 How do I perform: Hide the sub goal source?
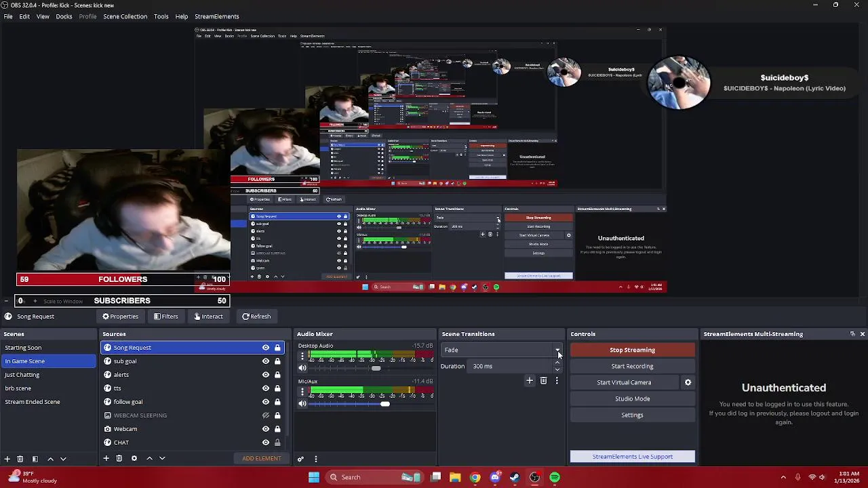[x=266, y=361]
